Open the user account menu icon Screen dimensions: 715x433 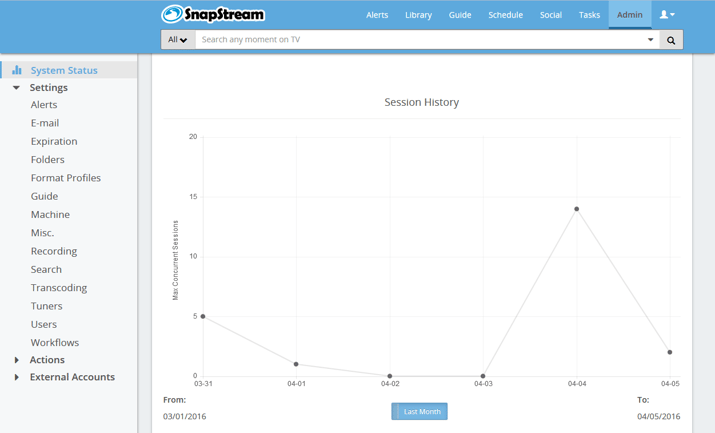[x=667, y=15]
